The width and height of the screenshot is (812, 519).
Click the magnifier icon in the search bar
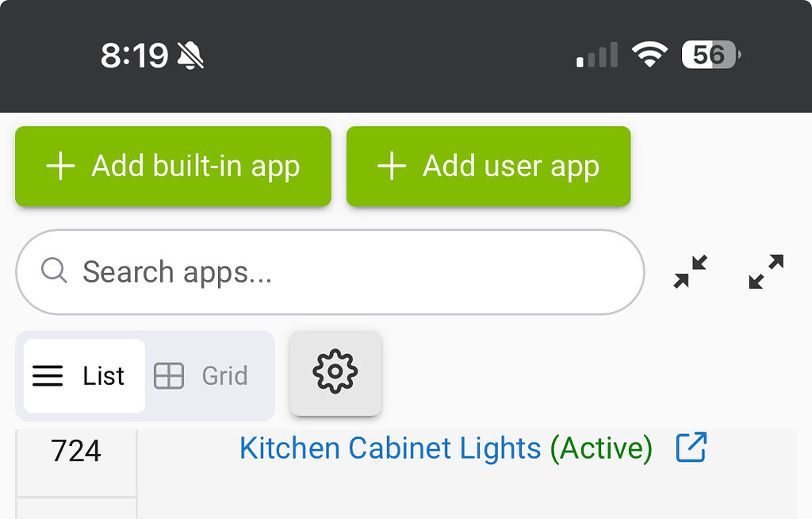[53, 271]
